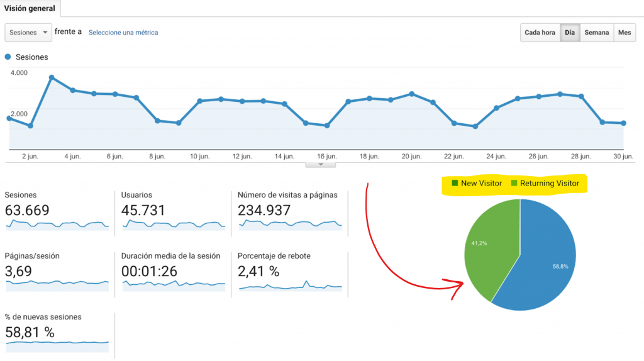The height and width of the screenshot is (361, 644).
Task: Click the Sesiones 63.669 sparkline
Action: click(x=57, y=225)
